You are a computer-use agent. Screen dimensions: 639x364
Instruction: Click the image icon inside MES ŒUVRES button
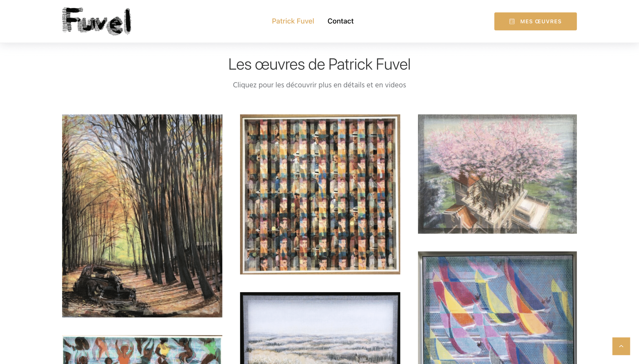click(x=512, y=21)
